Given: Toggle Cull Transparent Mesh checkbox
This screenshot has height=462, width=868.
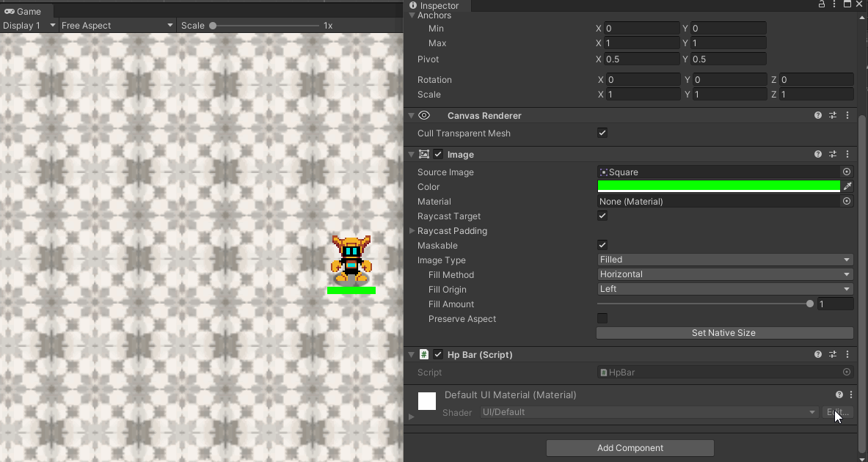Looking at the screenshot, I should 602,133.
